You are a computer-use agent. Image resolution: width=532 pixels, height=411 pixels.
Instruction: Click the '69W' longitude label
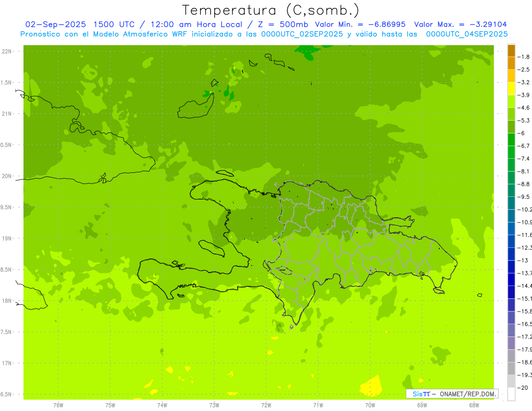[x=422, y=405]
